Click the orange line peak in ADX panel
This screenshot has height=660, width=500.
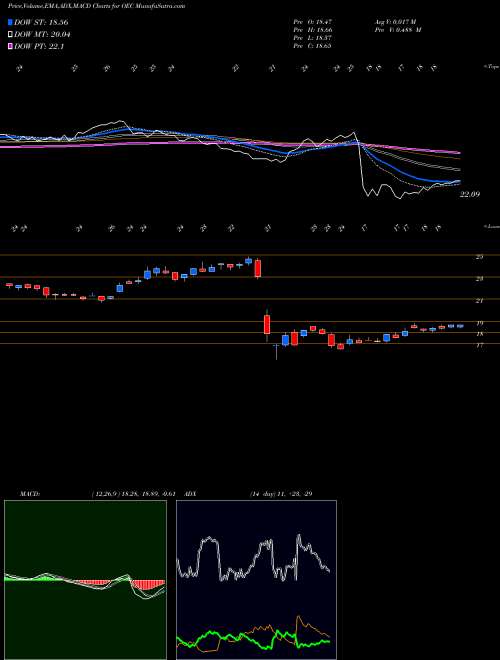(299, 617)
